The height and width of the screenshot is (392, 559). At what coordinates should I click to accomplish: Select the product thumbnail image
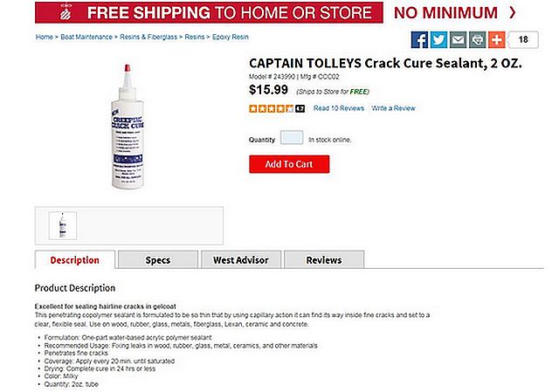[x=63, y=225]
